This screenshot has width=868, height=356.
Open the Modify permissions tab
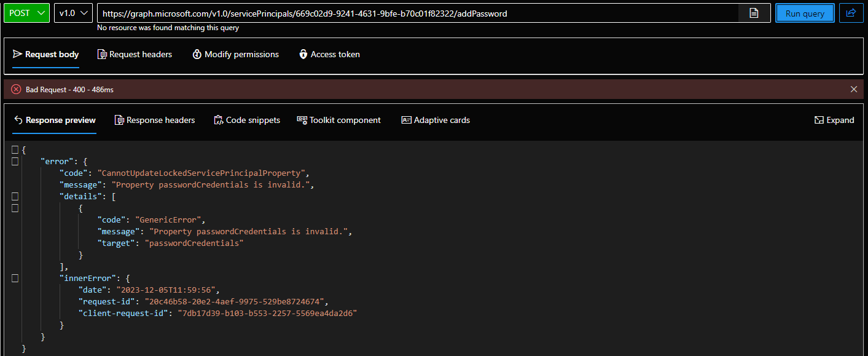pyautogui.click(x=235, y=54)
